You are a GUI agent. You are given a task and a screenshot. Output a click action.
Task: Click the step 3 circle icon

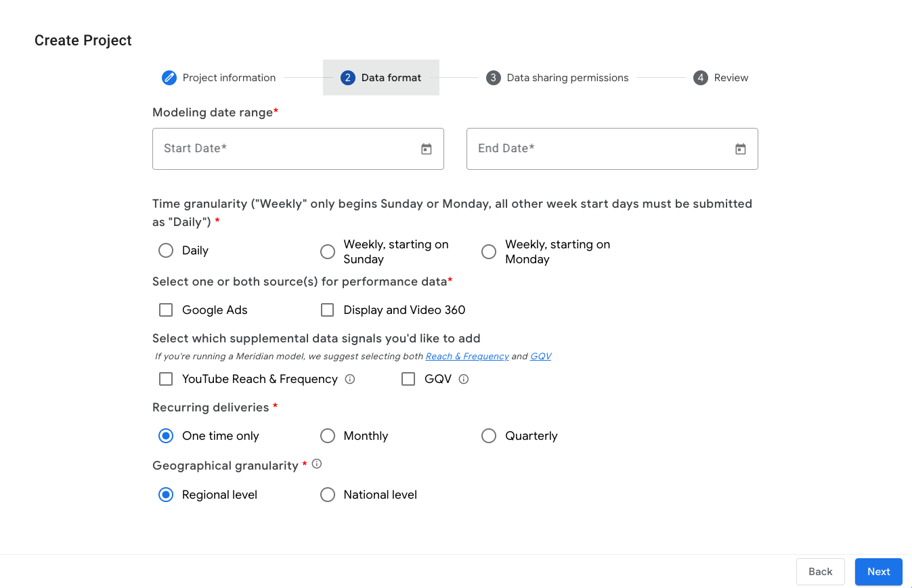493,77
